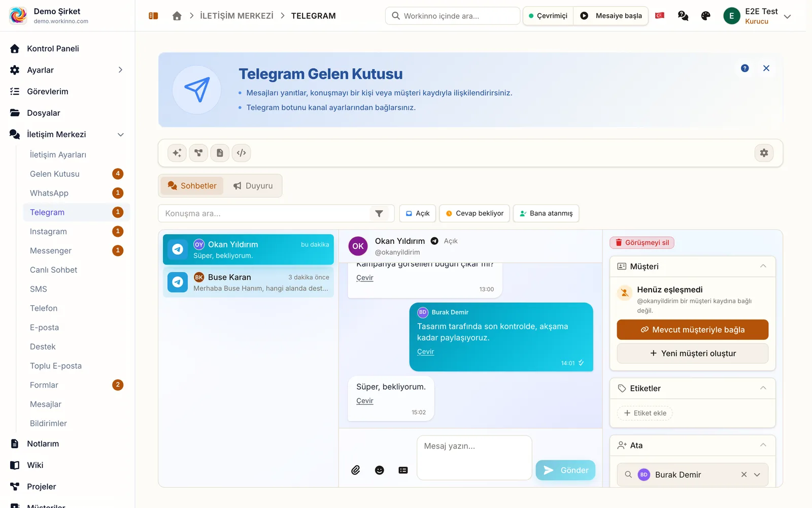Click the AI sparkle toolbar icon

point(177,153)
